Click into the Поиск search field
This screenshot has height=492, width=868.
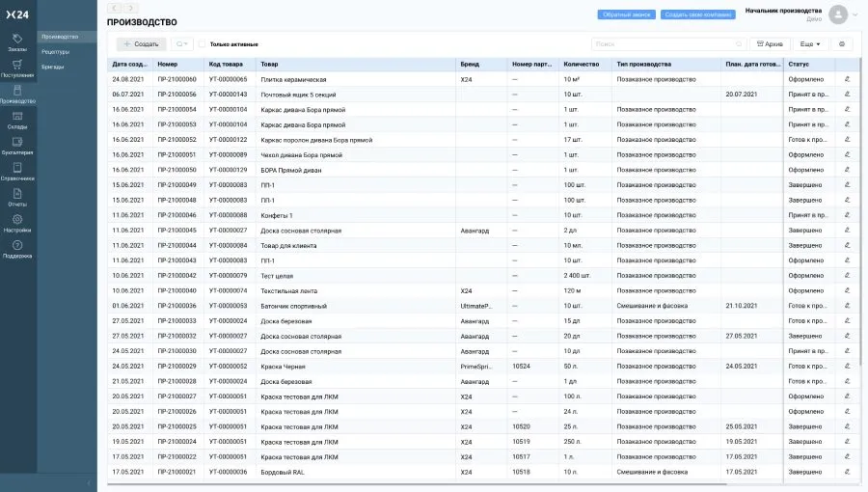point(665,44)
